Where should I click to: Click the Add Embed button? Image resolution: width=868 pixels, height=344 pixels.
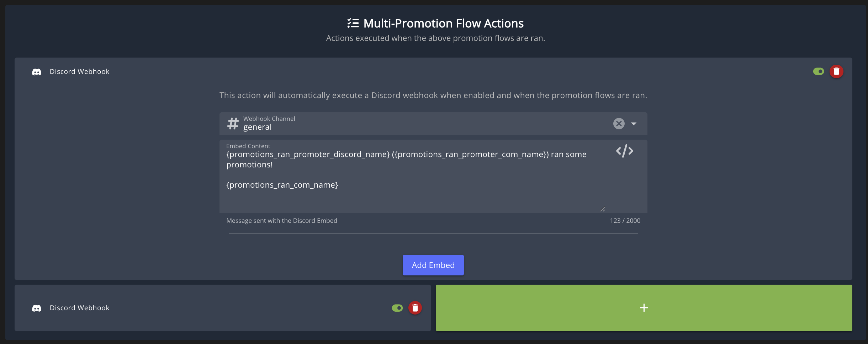(433, 265)
